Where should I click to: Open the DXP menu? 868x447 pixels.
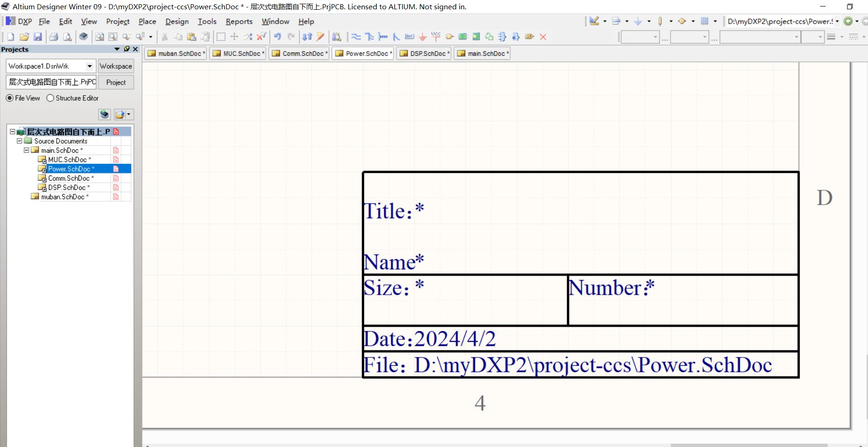tap(19, 21)
